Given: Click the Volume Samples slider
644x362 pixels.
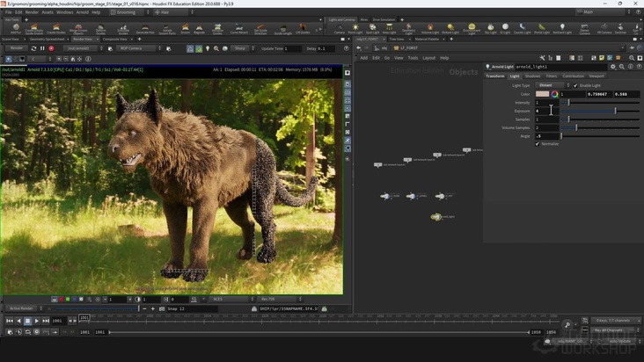Looking at the screenshot, I should (600, 127).
